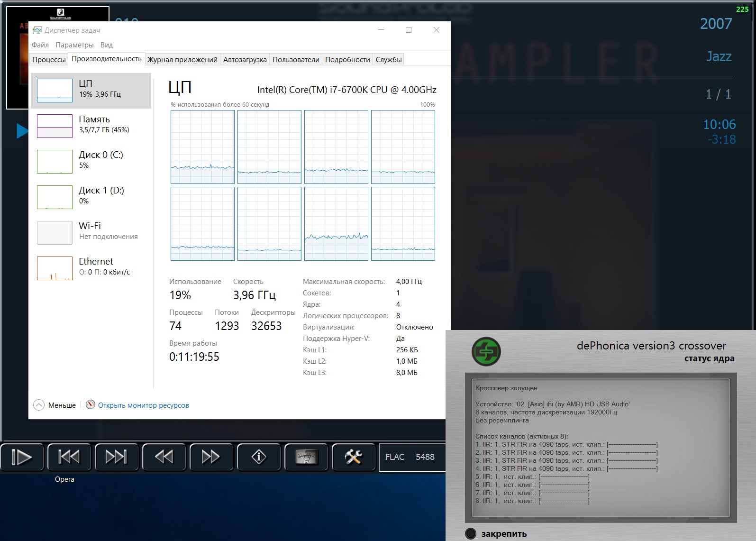The width and height of the screenshot is (756, 541).
Task: Switch to Журнал приложений tab
Action: (182, 60)
